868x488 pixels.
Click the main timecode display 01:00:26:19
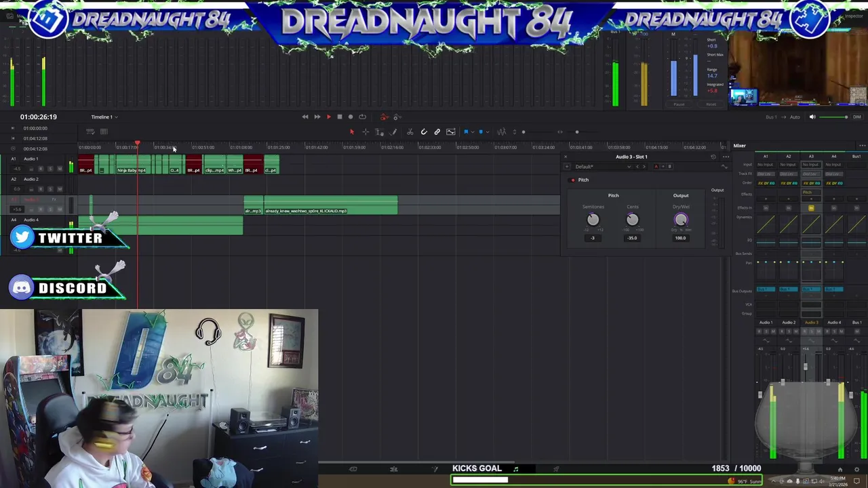point(38,117)
